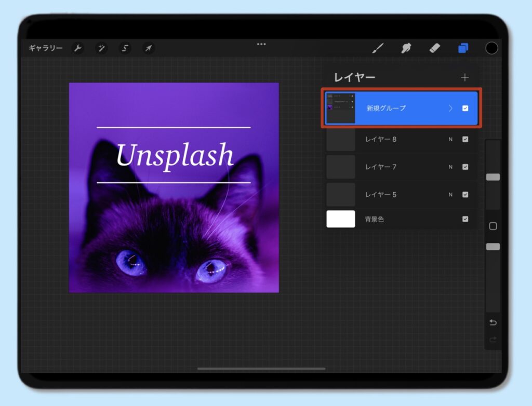Toggle 背景色 background visibility checkbox
This screenshot has width=532, height=406.
coord(465,219)
